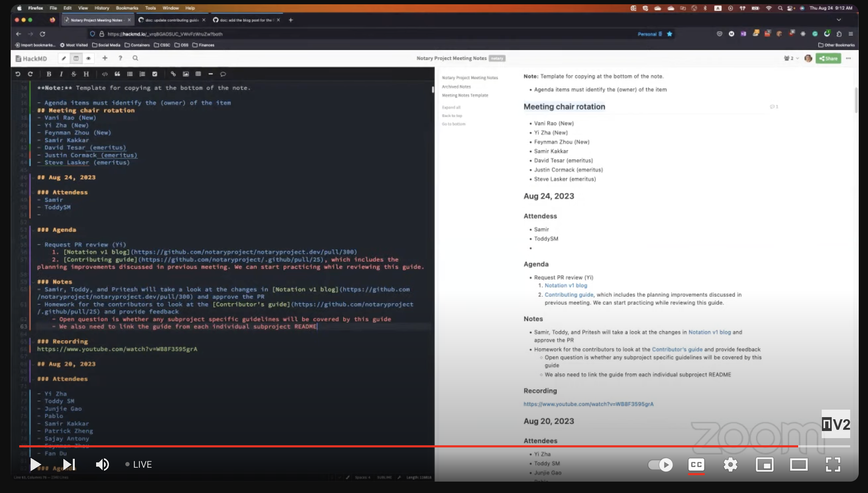The height and width of the screenshot is (493, 868).
Task: Play the video
Action: (x=35, y=465)
